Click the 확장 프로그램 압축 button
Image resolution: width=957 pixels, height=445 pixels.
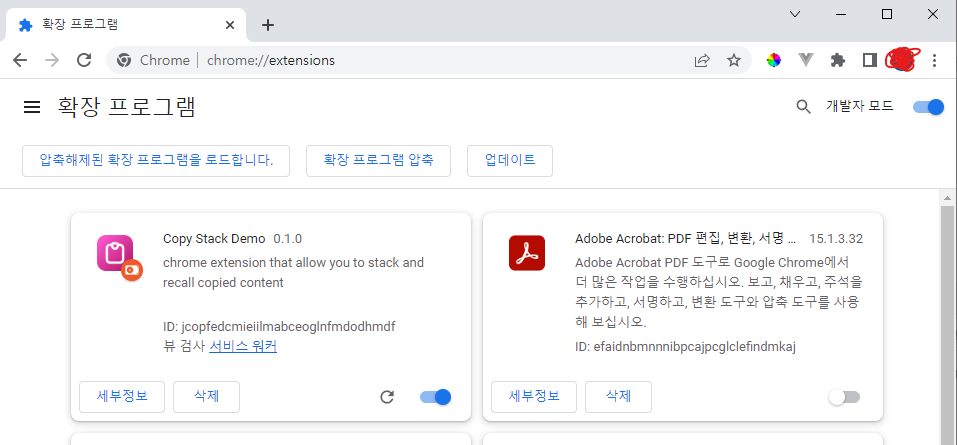tap(378, 161)
